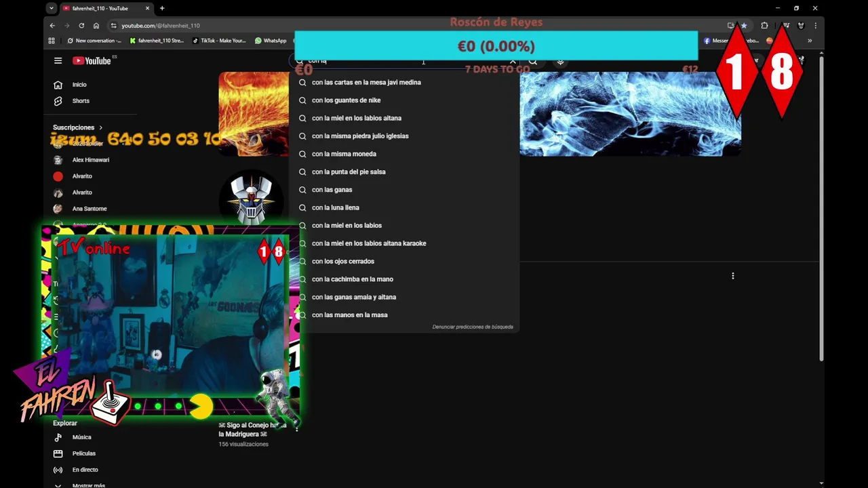Image resolution: width=868 pixels, height=488 pixels.
Task: Go to Inicio in the sidebar
Action: coord(79,85)
